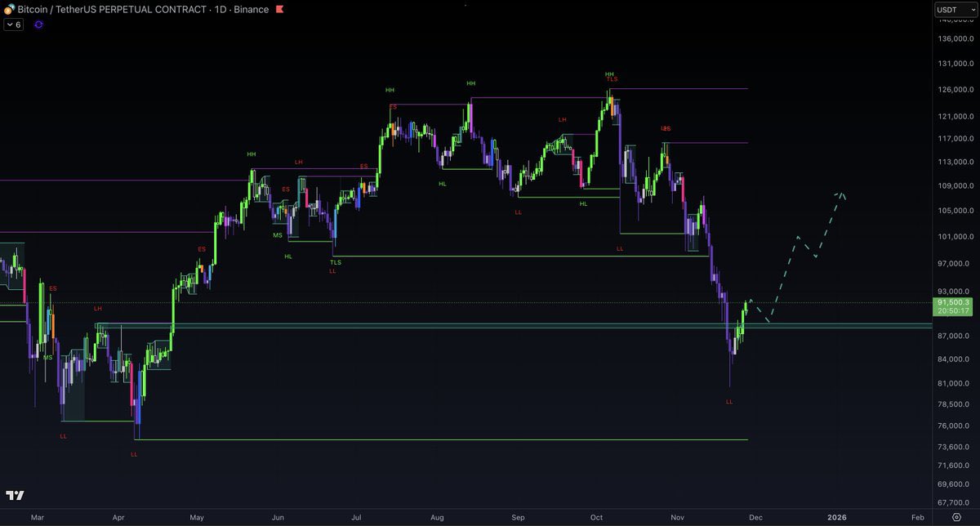Click the Feb label on time axis
The height and width of the screenshot is (526, 980).
[x=917, y=517]
